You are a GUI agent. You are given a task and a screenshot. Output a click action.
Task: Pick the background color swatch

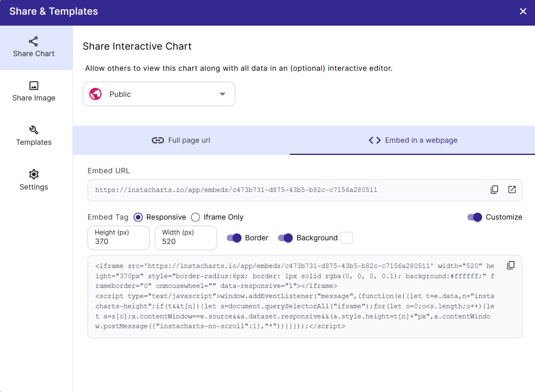(x=346, y=238)
